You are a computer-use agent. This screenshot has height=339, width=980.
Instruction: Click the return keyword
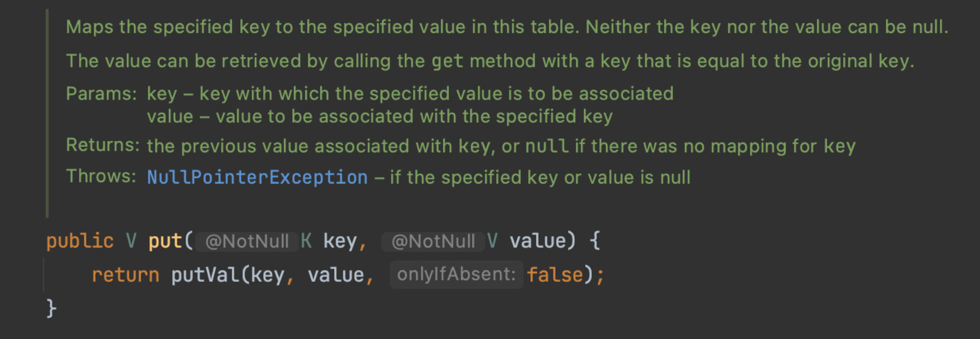[125, 275]
